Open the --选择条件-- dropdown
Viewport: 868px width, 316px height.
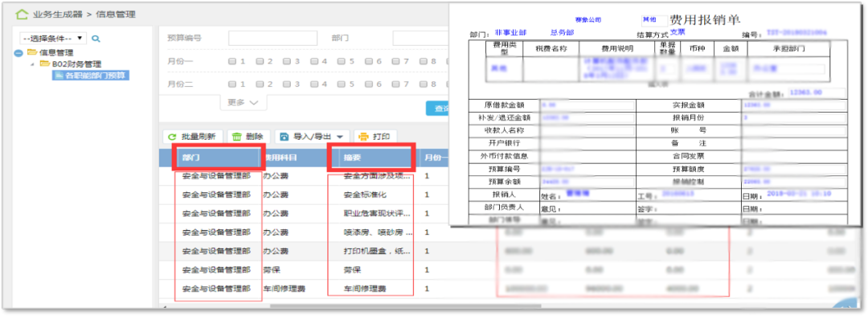[53, 38]
